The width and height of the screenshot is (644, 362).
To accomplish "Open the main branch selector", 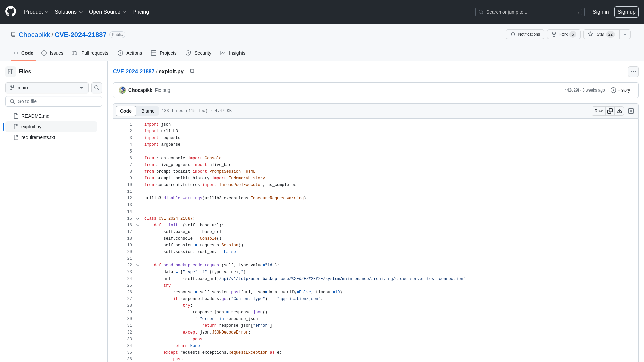I will (x=47, y=88).
